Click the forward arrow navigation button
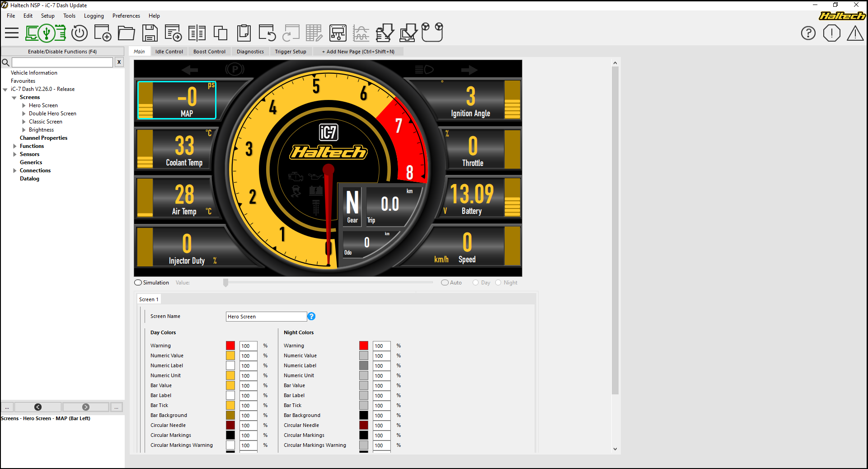The image size is (868, 469). tap(86, 407)
